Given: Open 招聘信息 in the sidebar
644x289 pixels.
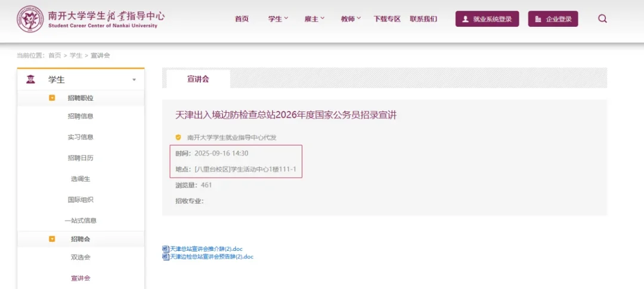Looking at the screenshot, I should (x=80, y=116).
